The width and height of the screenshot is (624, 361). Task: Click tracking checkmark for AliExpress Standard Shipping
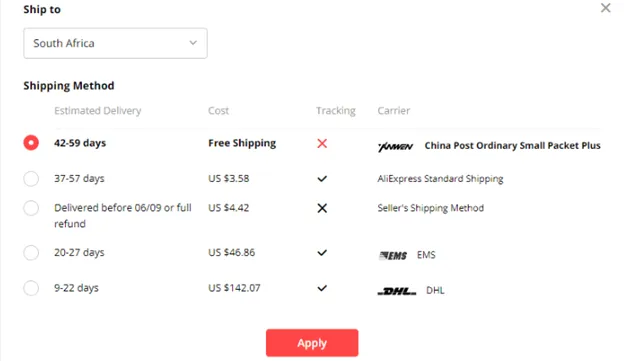coord(322,179)
